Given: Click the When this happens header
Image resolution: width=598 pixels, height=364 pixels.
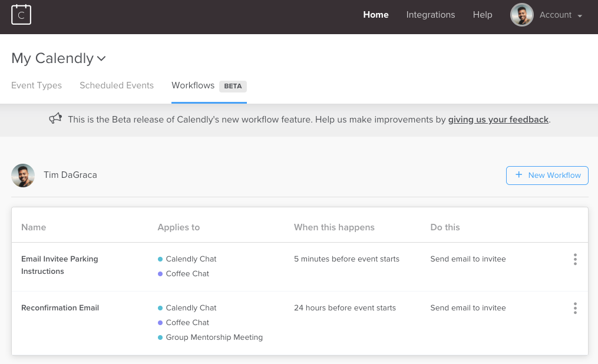Looking at the screenshot, I should click(334, 227).
